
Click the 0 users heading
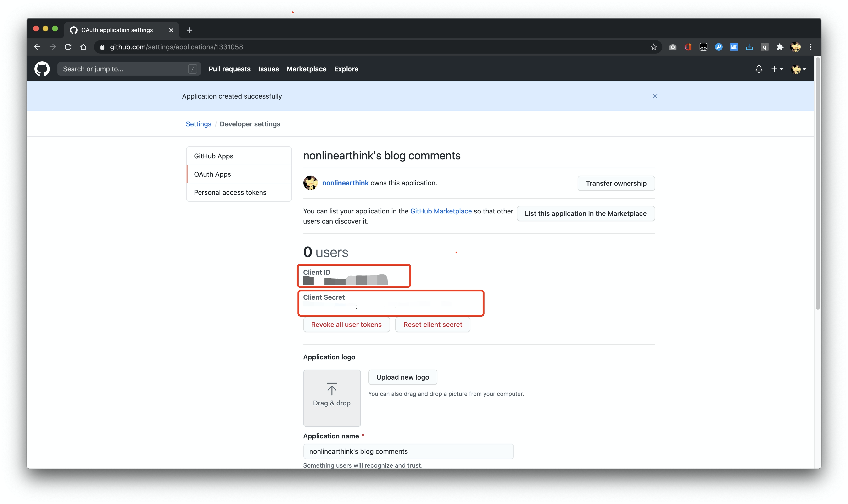point(326,252)
